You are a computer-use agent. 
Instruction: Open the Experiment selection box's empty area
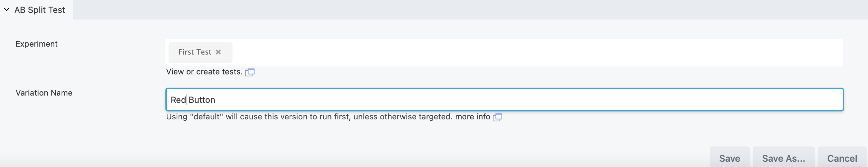[505, 53]
